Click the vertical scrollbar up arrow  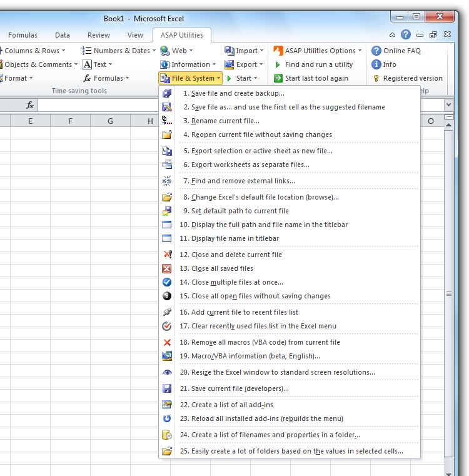point(448,125)
